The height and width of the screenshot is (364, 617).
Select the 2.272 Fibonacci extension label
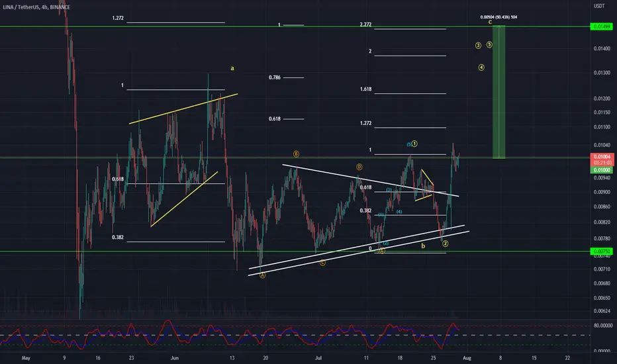click(x=365, y=24)
